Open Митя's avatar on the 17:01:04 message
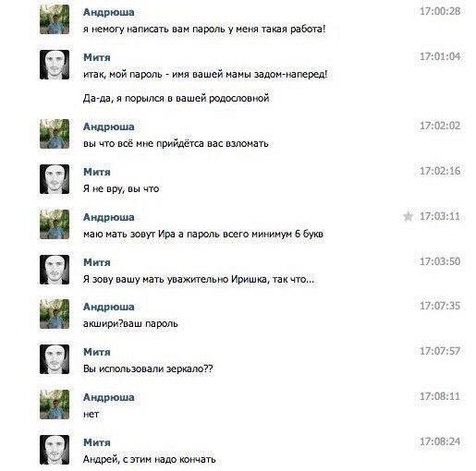 coord(55,65)
